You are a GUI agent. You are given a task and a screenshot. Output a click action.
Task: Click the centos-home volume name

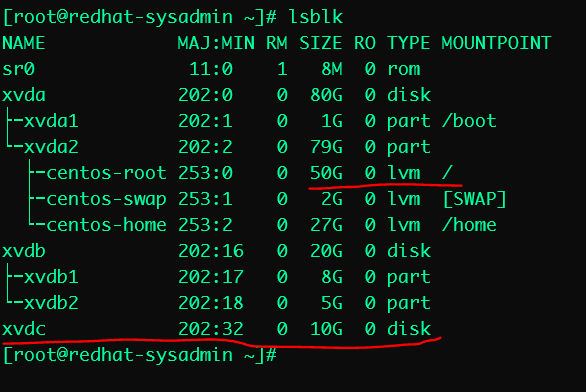click(106, 225)
